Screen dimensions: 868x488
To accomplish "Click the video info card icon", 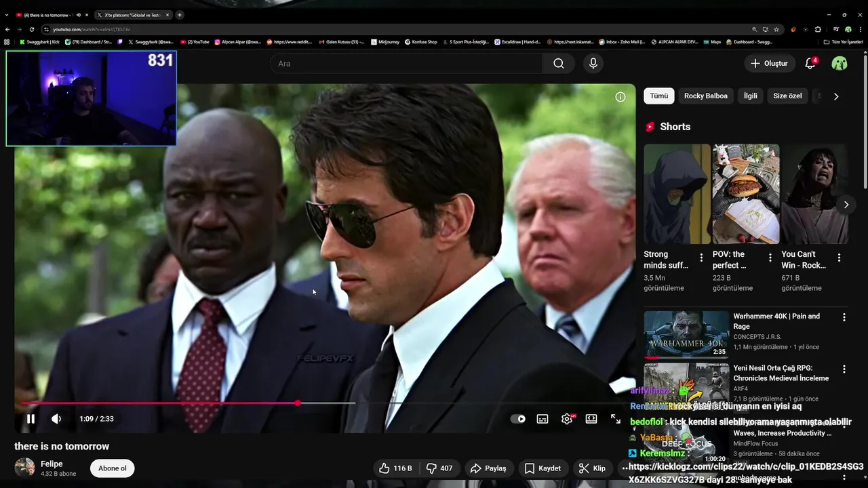I will click(x=620, y=97).
